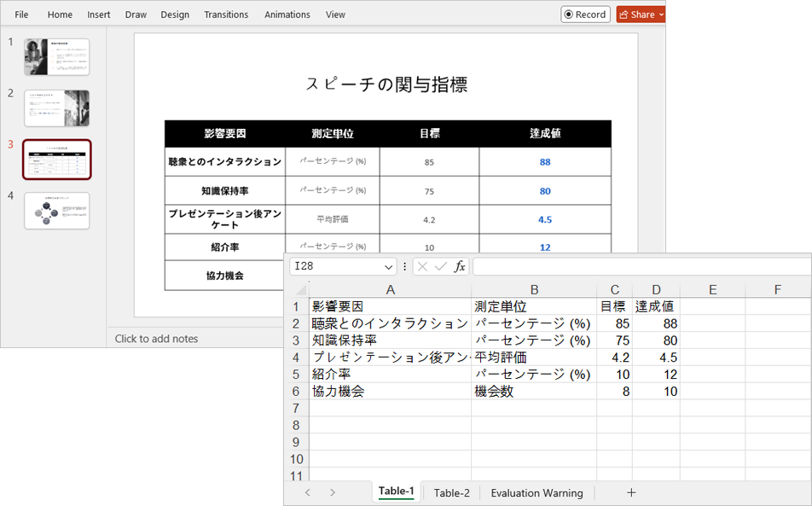Switch to the Table-2 sheet tab
The height and width of the screenshot is (506, 812).
coord(451,493)
